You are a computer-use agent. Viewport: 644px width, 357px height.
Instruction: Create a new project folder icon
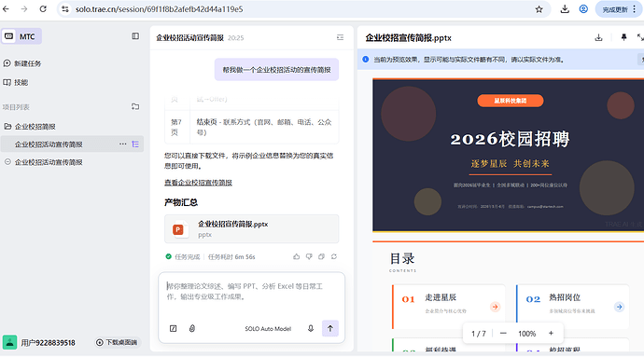click(x=135, y=106)
